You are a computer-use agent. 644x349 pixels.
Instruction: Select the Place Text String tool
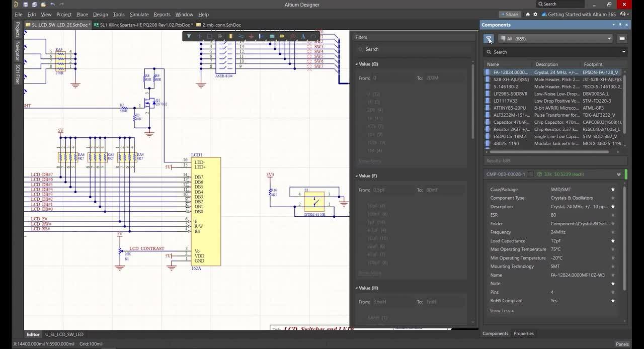[303, 36]
